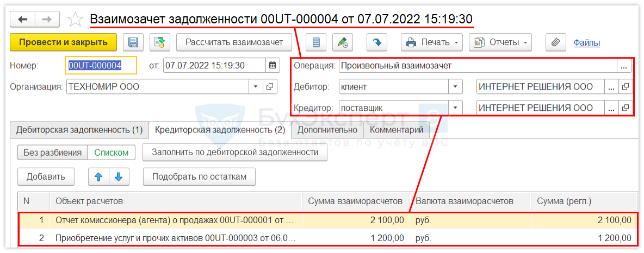Viewport: 644px width, 253px height.
Task: Click Провести и закрыть button
Action: 63,42
